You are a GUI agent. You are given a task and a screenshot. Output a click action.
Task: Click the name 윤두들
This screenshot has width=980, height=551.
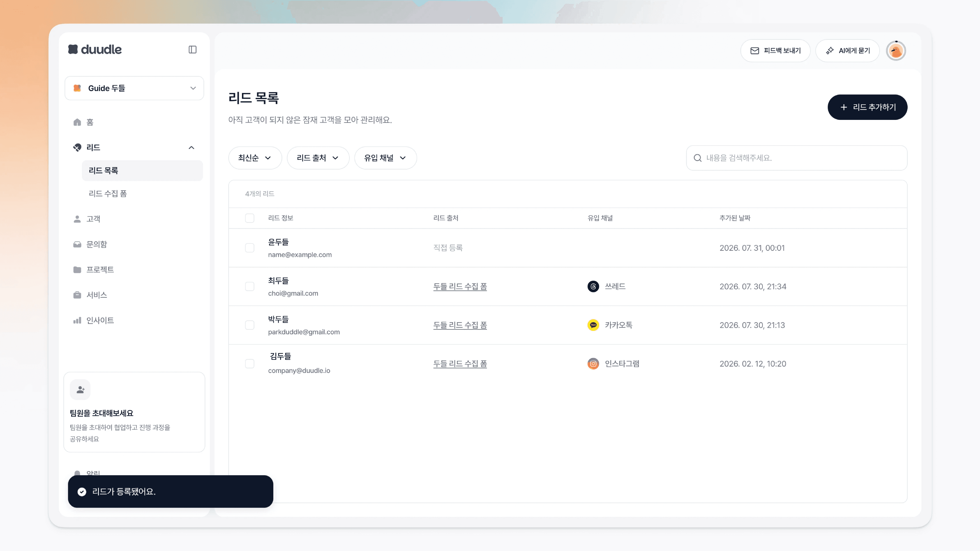point(278,242)
